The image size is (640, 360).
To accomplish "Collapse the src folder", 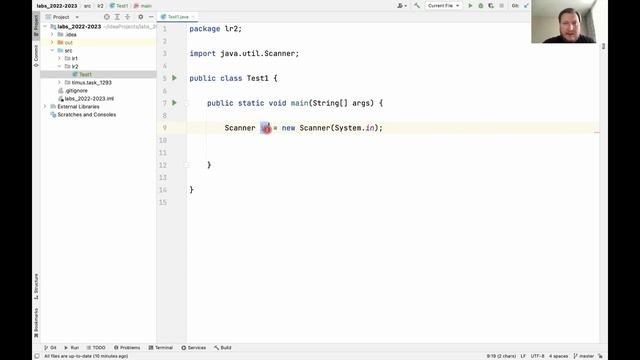I will coord(52,51).
